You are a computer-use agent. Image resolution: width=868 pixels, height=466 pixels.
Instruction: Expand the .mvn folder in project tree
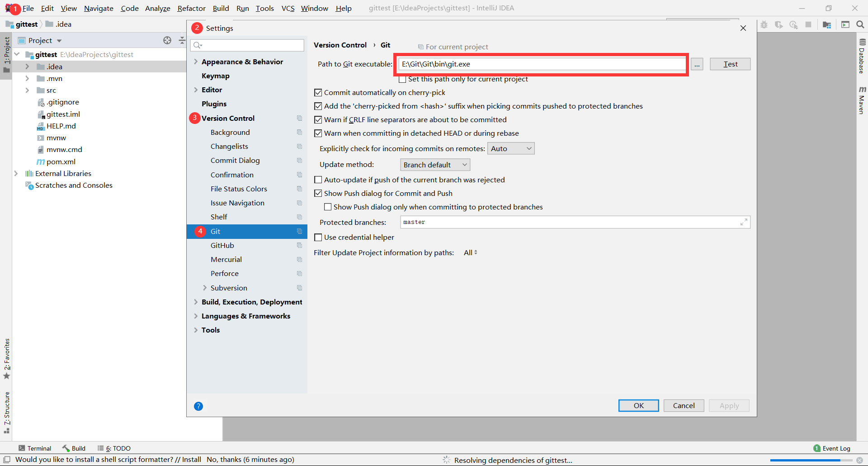(27, 78)
